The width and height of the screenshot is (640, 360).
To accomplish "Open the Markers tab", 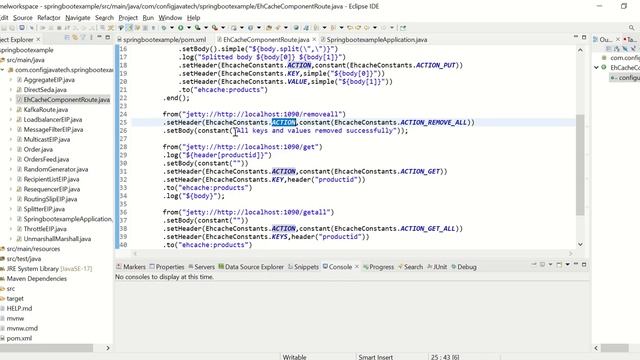I will 131,267.
